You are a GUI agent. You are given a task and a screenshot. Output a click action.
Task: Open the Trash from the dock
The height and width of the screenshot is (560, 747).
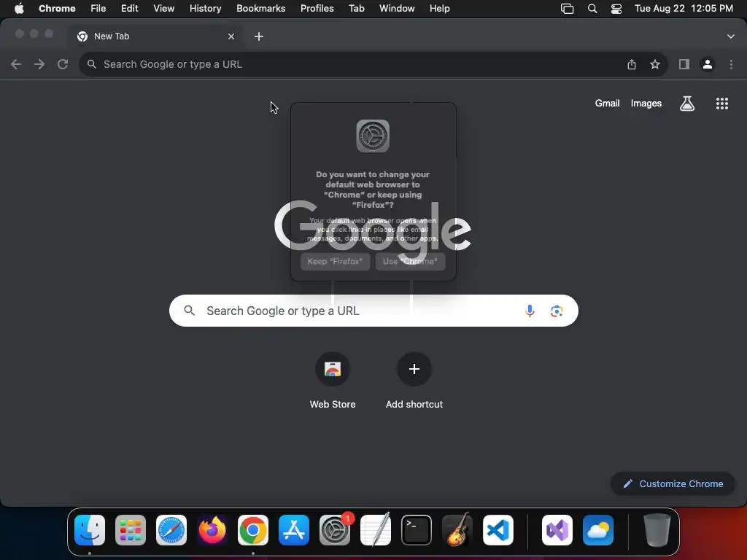657,530
